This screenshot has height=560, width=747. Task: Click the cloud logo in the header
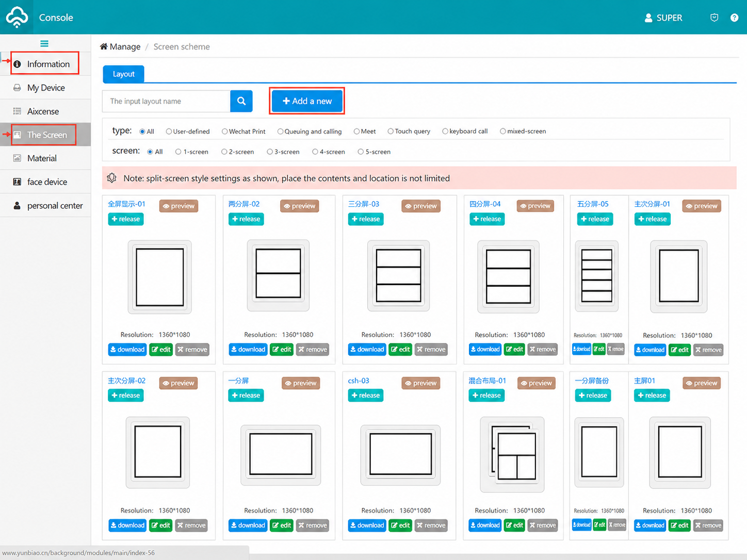coord(17,17)
